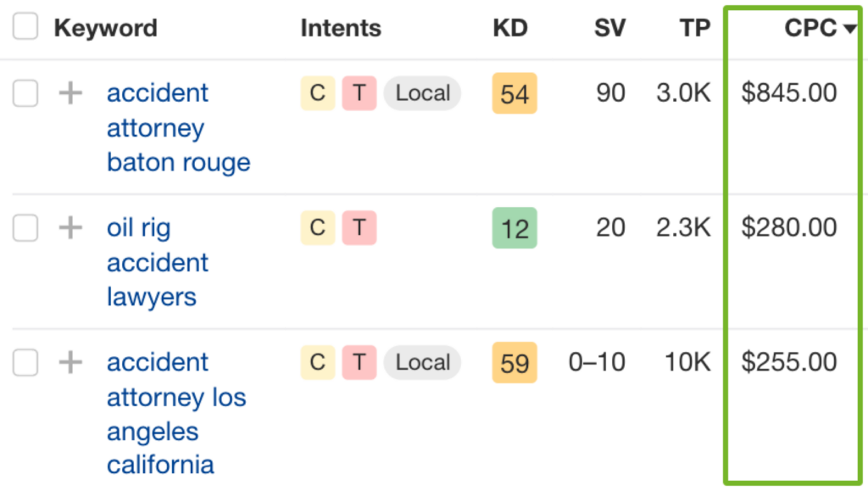Click the "Local" badge for baton rouge keyword

click(422, 93)
